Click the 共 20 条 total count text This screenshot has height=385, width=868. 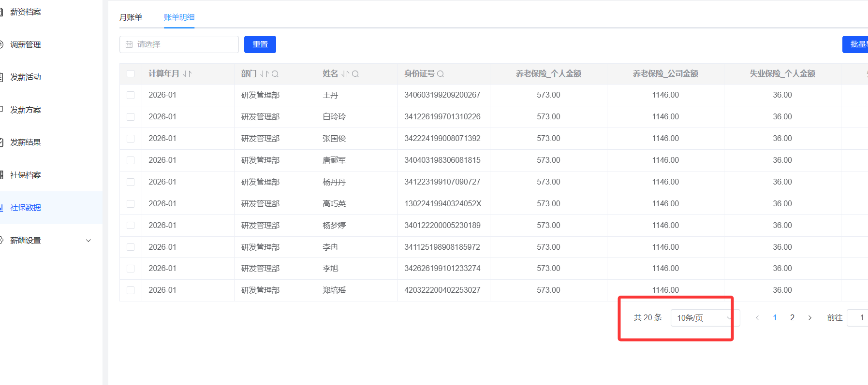648,318
